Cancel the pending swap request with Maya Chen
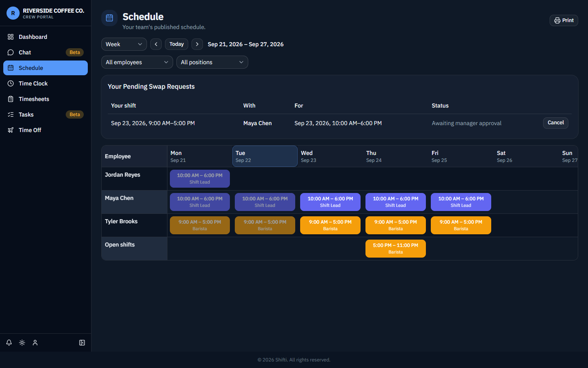 556,123
